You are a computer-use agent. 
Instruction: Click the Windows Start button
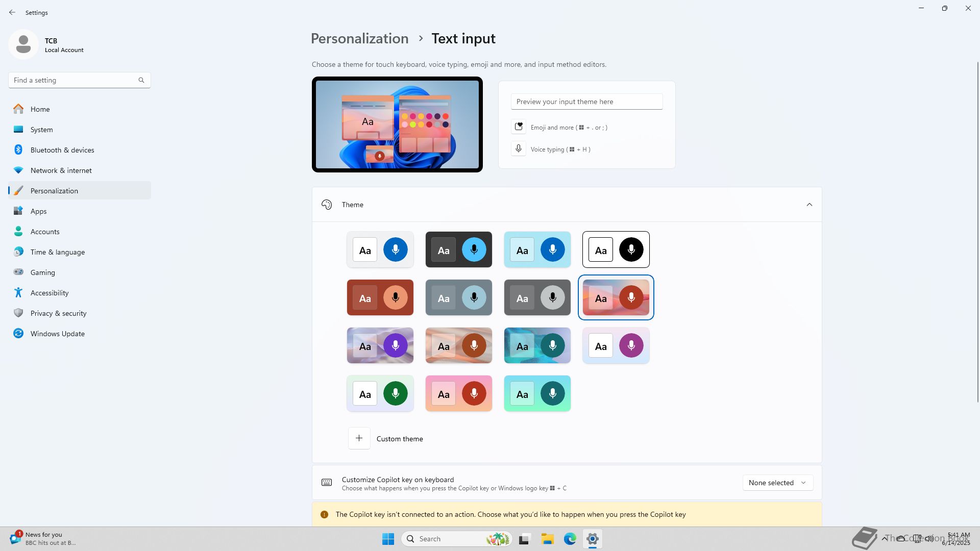(388, 539)
